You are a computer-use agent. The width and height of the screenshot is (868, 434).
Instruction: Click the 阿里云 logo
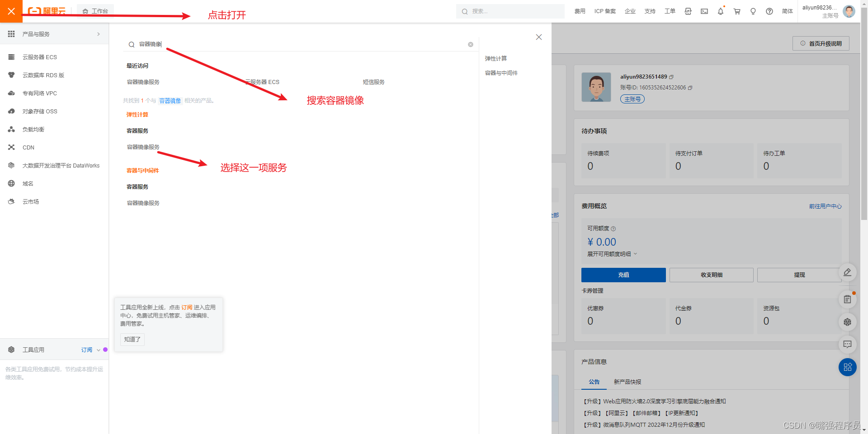click(47, 11)
